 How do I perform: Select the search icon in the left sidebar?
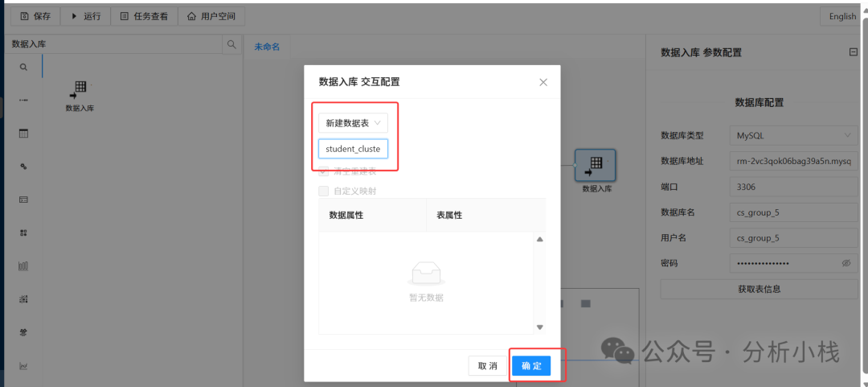[x=23, y=67]
